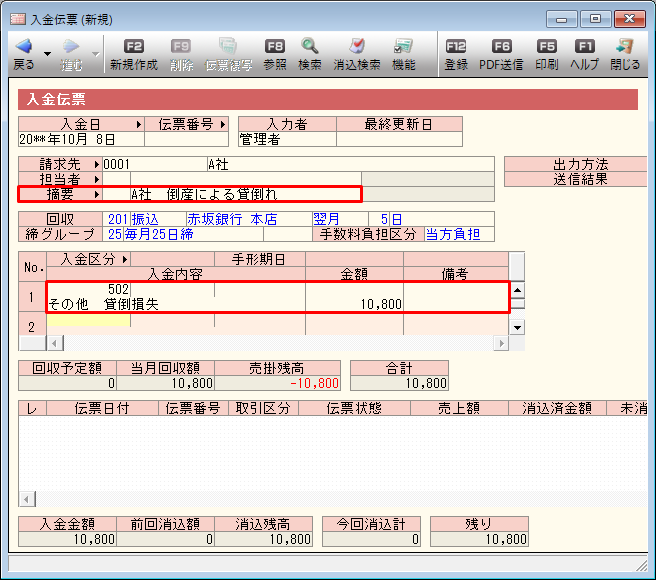Screen dimensions: 658x580
Task: Click F8 参照 toolbar icon
Action: (x=275, y=46)
